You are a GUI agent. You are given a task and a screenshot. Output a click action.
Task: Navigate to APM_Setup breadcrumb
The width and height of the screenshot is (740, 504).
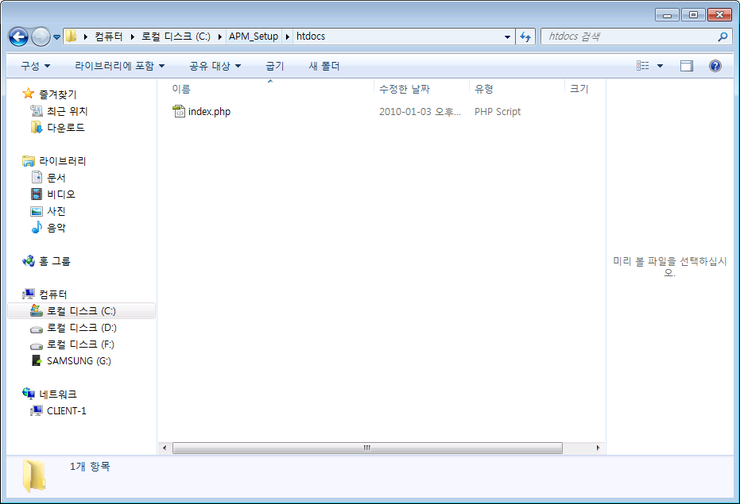click(253, 36)
